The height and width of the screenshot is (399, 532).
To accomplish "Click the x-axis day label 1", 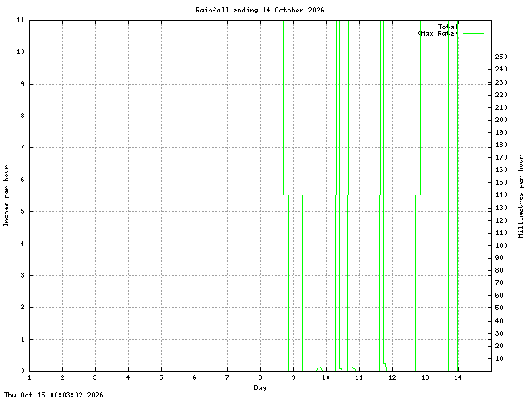I will [x=30, y=377].
